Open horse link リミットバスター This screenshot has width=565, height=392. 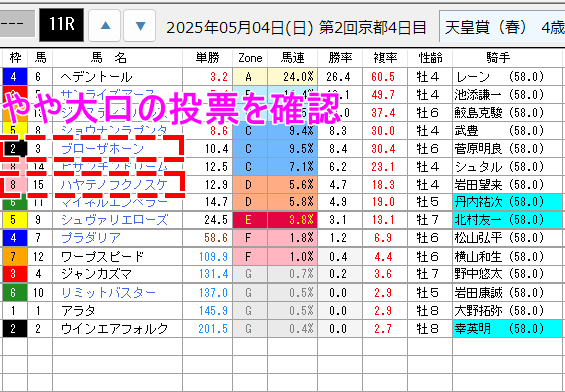(108, 293)
